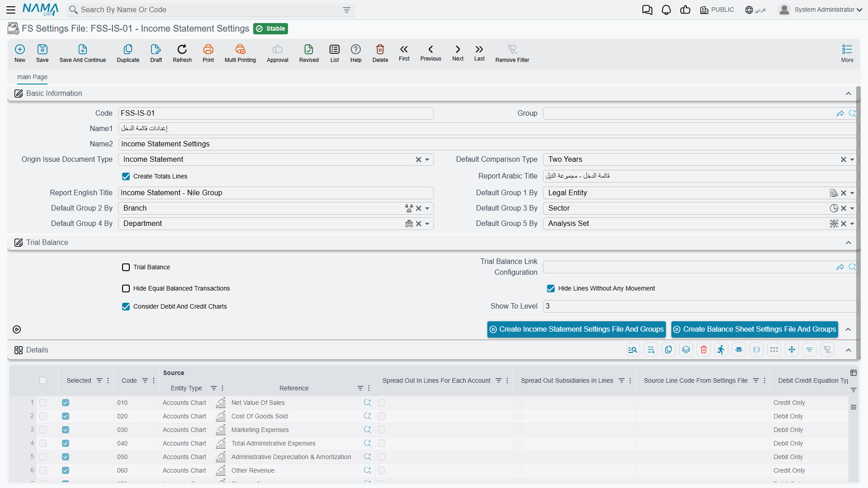This screenshot has height=488, width=868.
Task: Uncheck Create Totals Lines
Action: tap(126, 177)
